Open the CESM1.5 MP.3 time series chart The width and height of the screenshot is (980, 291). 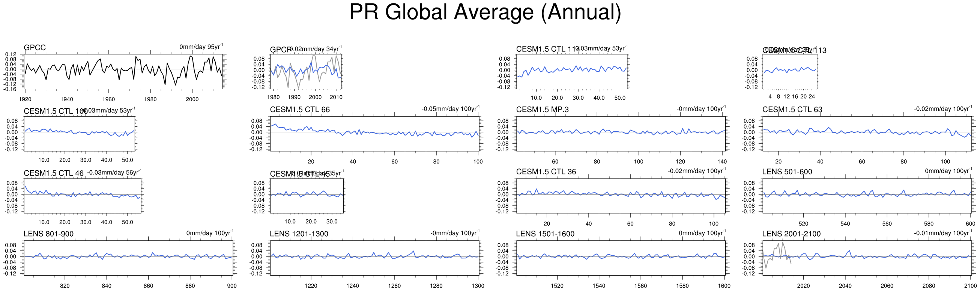(x=621, y=133)
